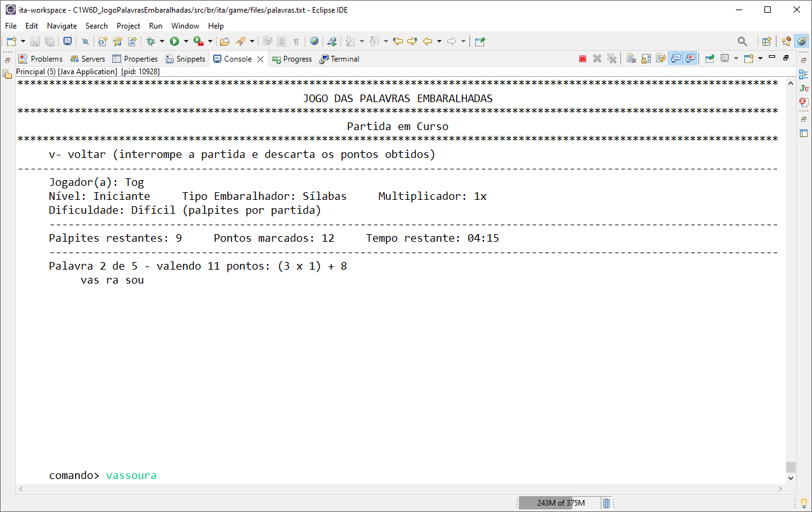Click the Search flashlight toolbar icon

[x=240, y=41]
